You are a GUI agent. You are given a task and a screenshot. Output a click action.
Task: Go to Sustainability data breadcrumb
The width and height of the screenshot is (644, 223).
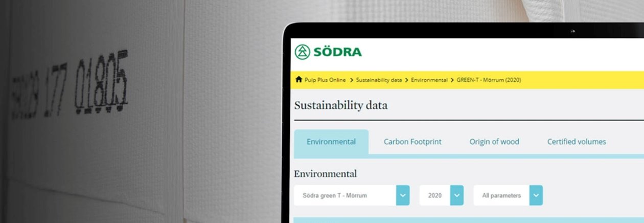[379, 80]
